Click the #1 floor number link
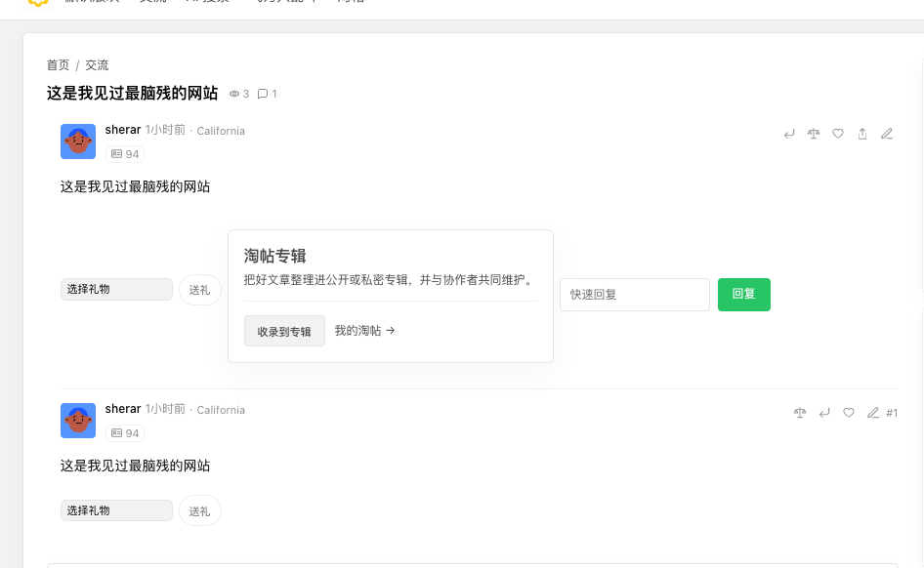924x568 pixels. (892, 413)
